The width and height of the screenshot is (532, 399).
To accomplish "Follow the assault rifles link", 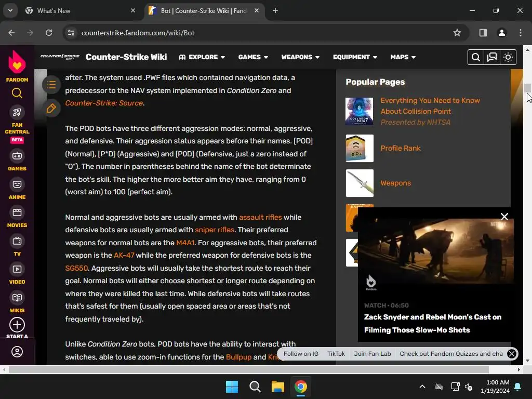I will pyautogui.click(x=260, y=217).
